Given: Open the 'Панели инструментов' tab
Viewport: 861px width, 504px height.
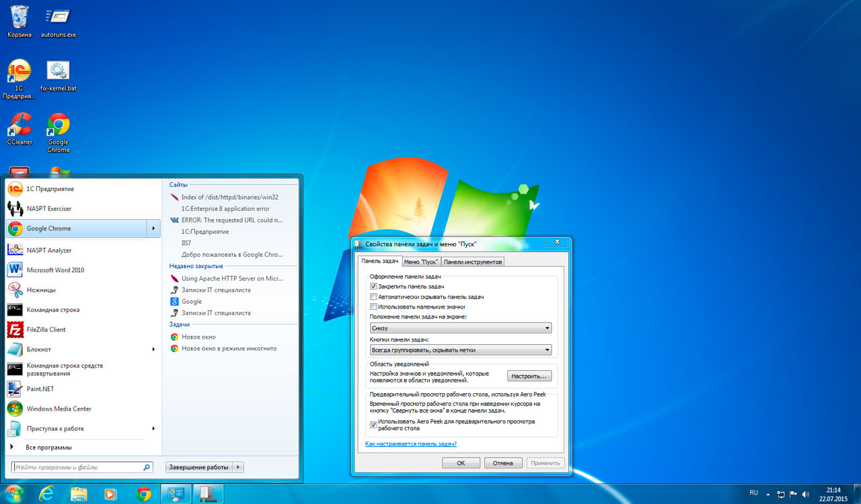Looking at the screenshot, I should 472,261.
